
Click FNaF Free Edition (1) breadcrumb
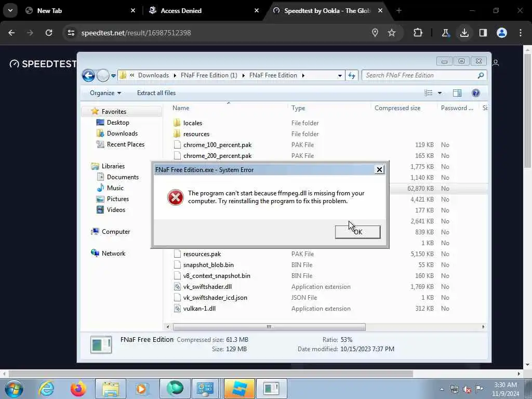pos(209,75)
